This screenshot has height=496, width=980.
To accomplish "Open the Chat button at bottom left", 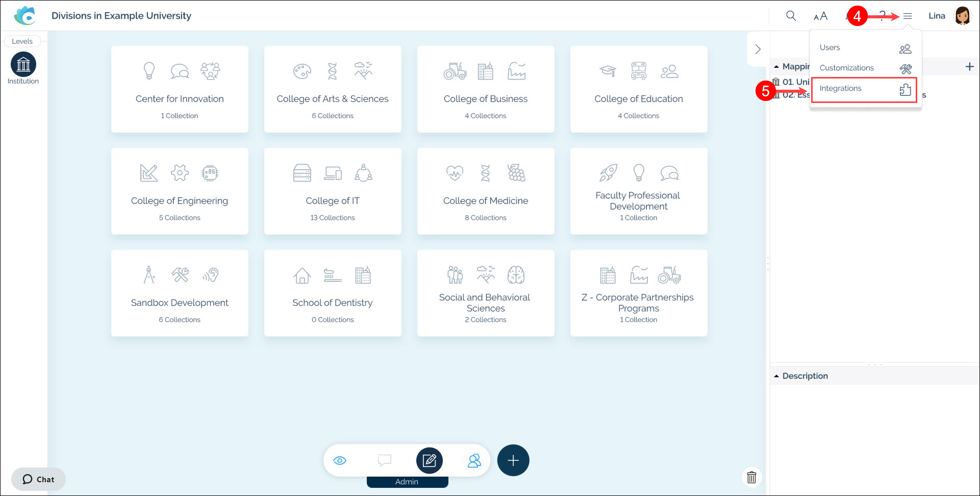I will point(38,479).
